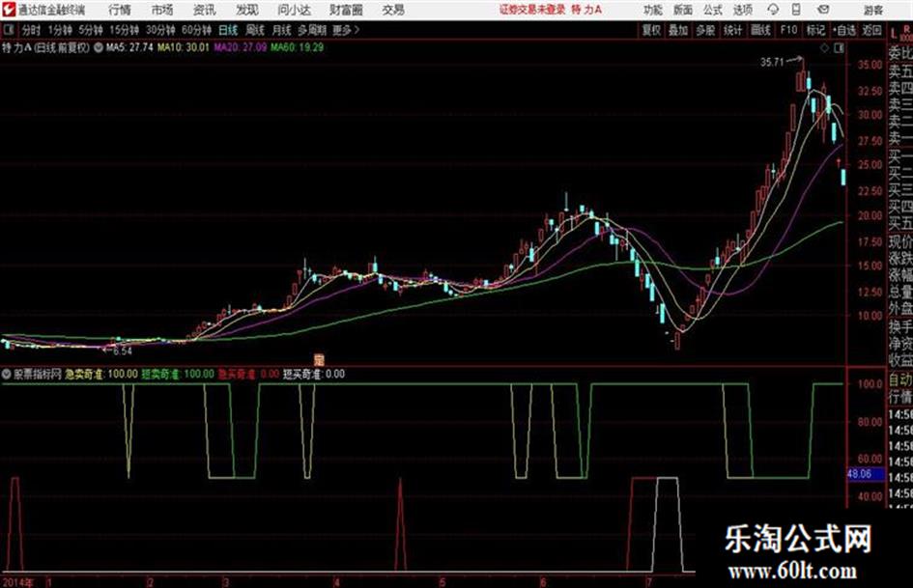The image size is (913, 588).
Task: Add stock via +自选 button
Action: tap(843, 30)
